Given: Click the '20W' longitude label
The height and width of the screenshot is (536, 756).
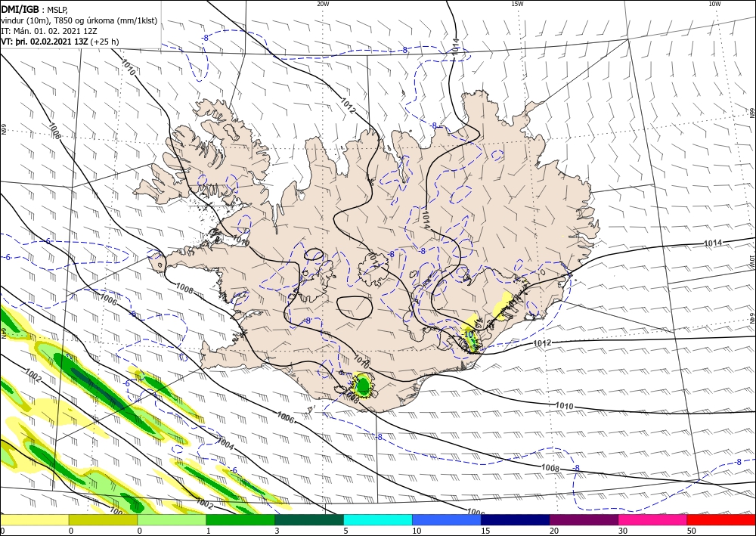Looking at the screenshot, I should (x=323, y=4).
